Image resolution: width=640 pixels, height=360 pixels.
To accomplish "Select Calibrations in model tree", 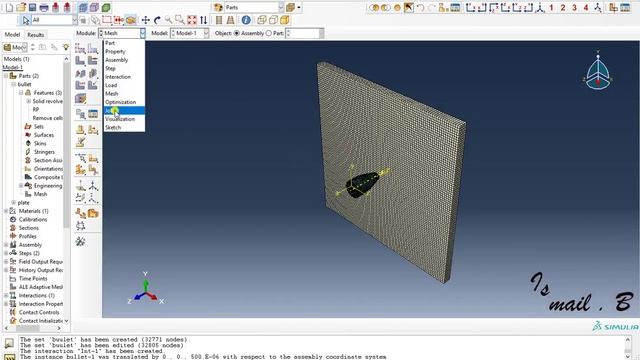I will pyautogui.click(x=33, y=220).
